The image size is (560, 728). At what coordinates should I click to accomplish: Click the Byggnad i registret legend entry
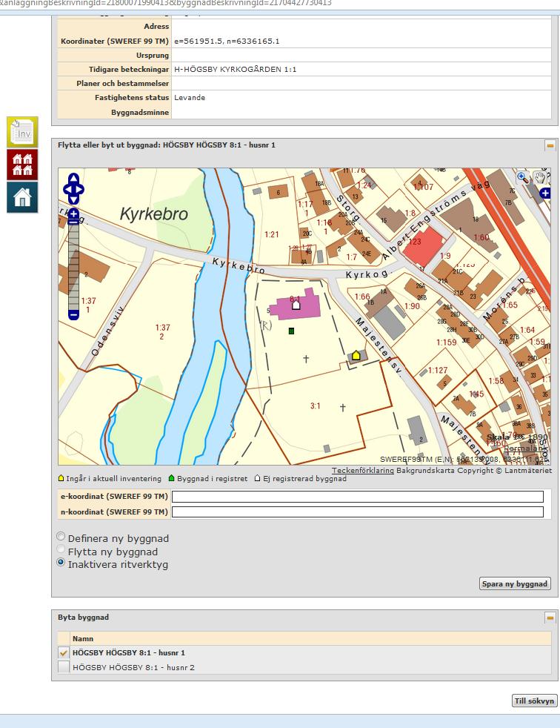(208, 478)
